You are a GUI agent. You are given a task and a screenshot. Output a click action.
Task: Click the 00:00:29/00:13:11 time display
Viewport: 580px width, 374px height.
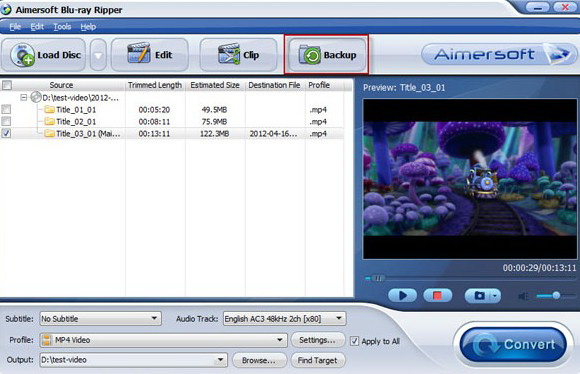[539, 268]
